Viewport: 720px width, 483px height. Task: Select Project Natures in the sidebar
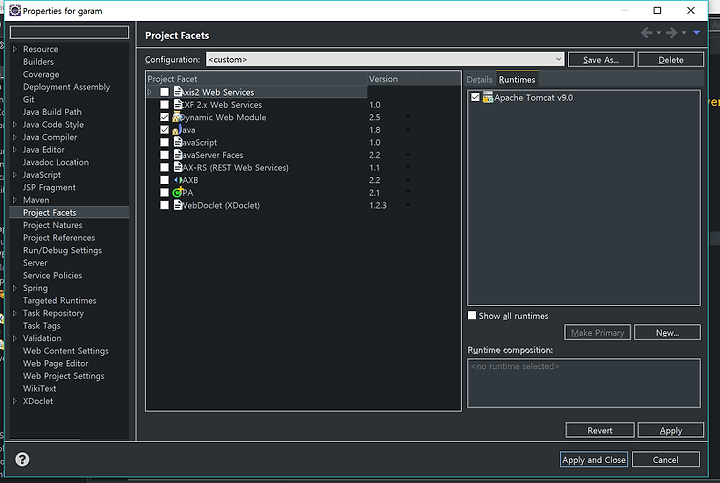point(53,225)
